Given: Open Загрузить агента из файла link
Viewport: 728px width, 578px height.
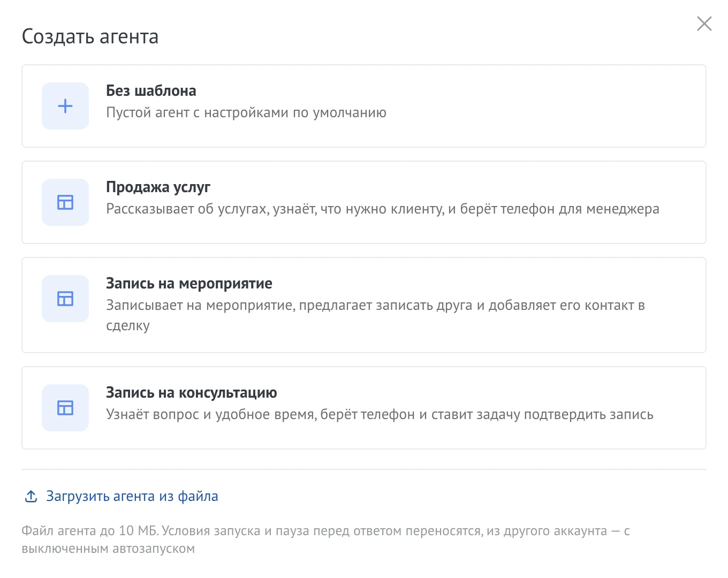Looking at the screenshot, I should coord(132,496).
